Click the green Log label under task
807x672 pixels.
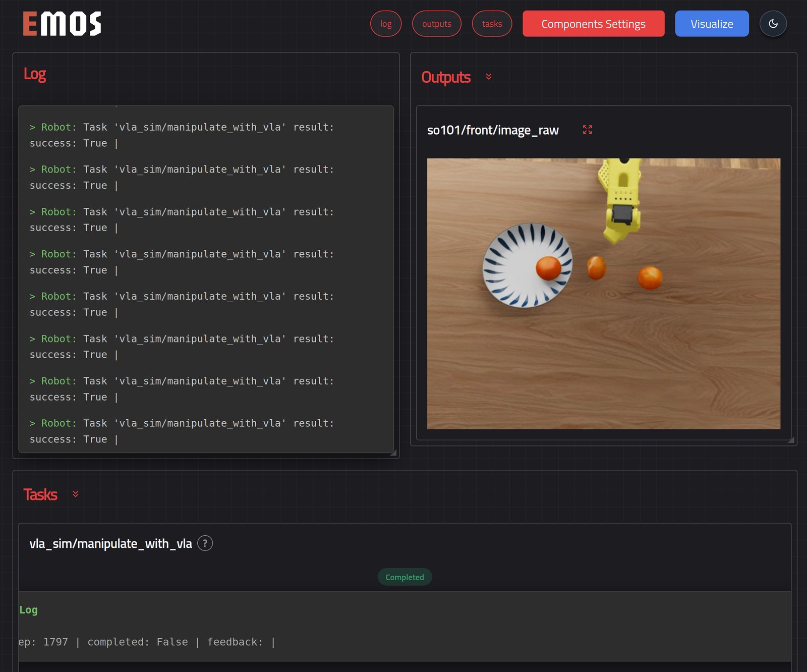pyautogui.click(x=28, y=610)
